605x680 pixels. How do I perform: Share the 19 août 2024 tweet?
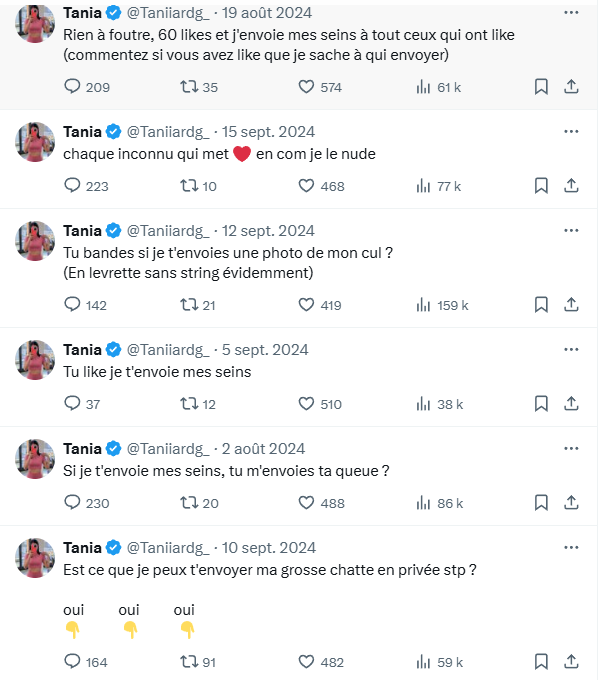point(571,87)
